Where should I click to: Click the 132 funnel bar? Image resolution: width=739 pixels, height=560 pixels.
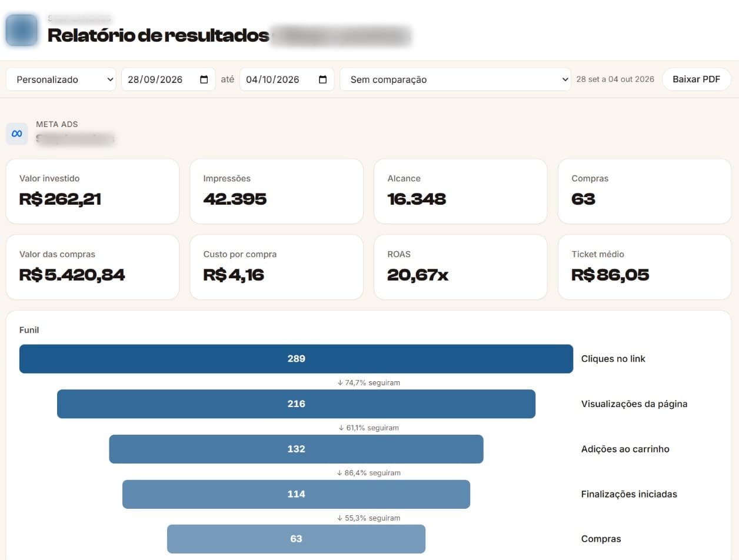296,449
